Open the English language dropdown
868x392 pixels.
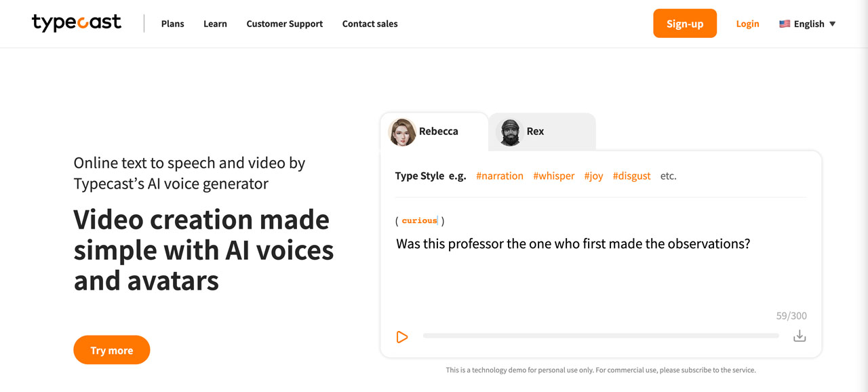click(x=808, y=24)
